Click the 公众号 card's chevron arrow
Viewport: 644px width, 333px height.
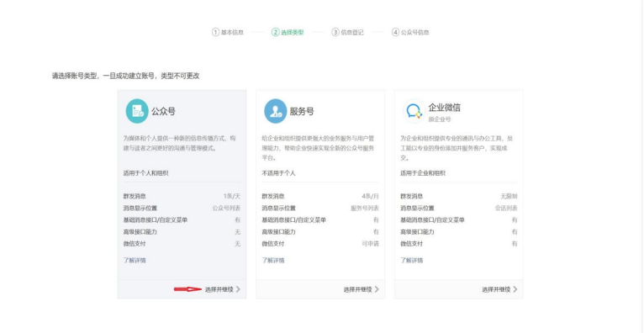238,289
